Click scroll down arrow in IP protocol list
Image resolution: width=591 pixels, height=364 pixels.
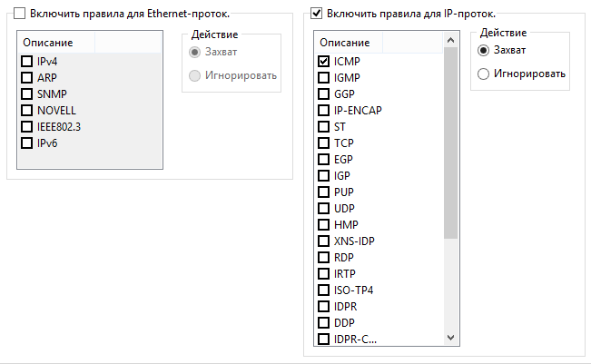click(450, 338)
